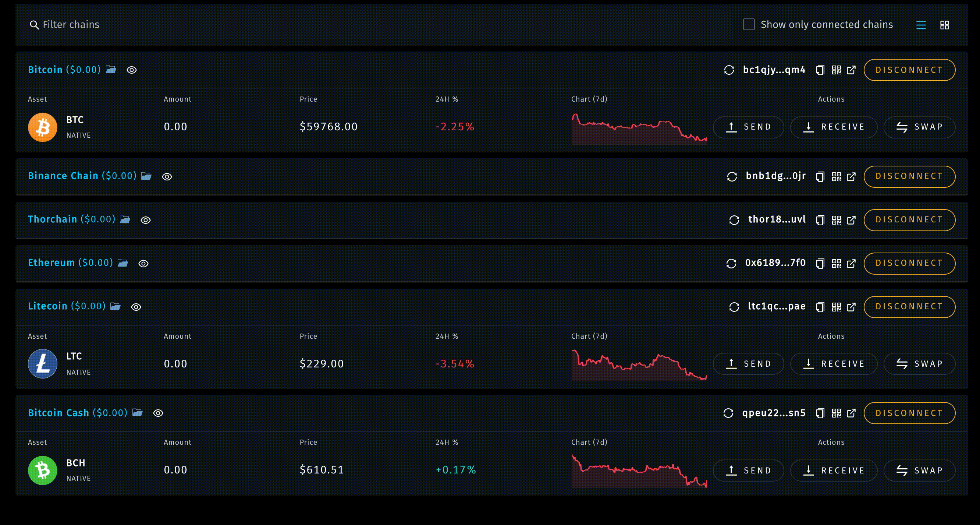Switch to list view layout
Viewport: 980px width, 525px height.
921,25
